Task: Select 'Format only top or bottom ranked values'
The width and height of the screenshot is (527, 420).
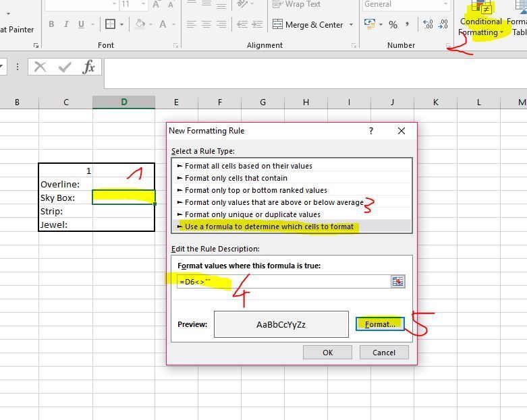Action: [292, 190]
